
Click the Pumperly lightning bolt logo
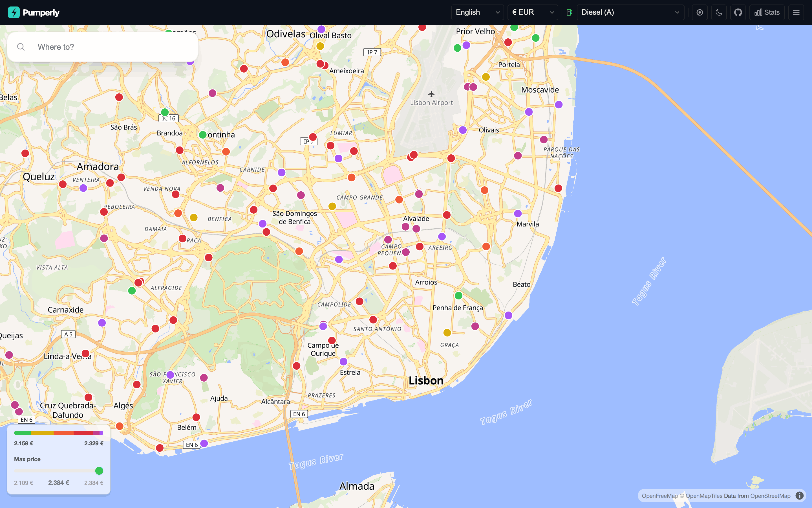click(14, 12)
